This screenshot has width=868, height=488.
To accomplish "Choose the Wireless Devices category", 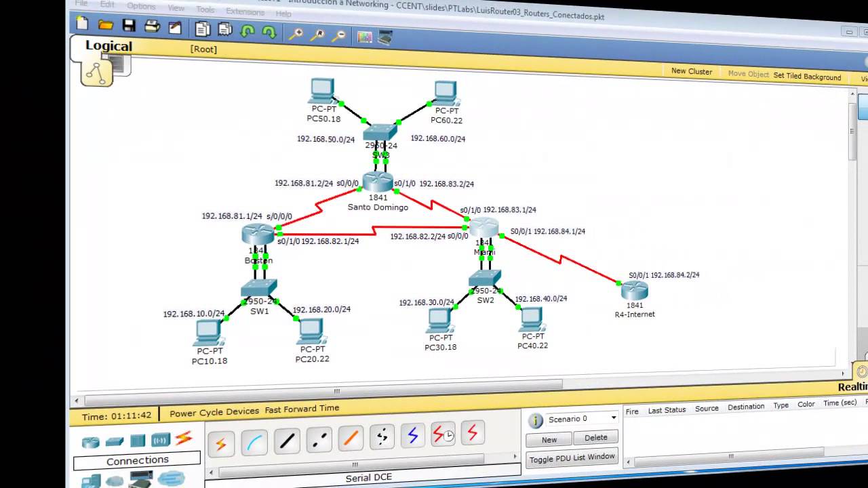I will 161,440.
